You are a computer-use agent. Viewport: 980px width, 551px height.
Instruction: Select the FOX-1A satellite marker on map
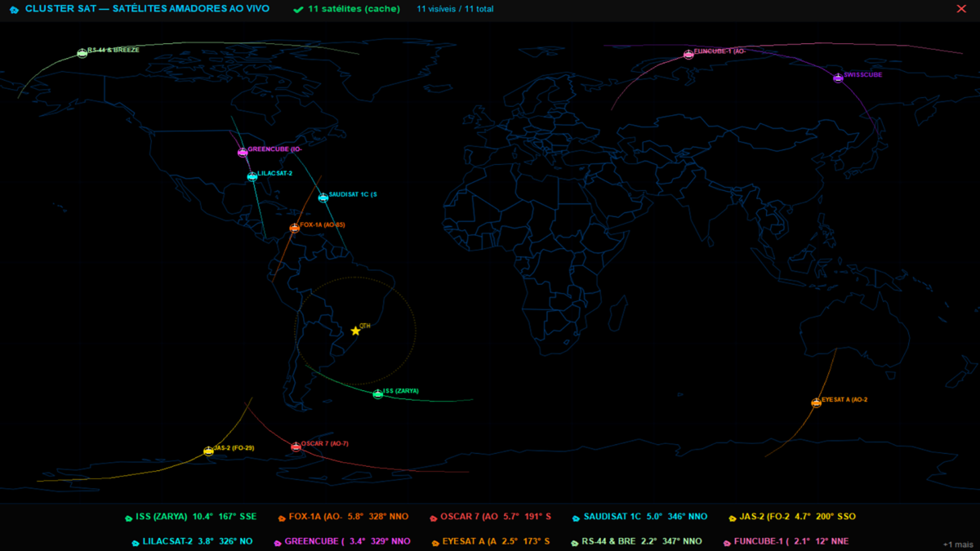295,228
